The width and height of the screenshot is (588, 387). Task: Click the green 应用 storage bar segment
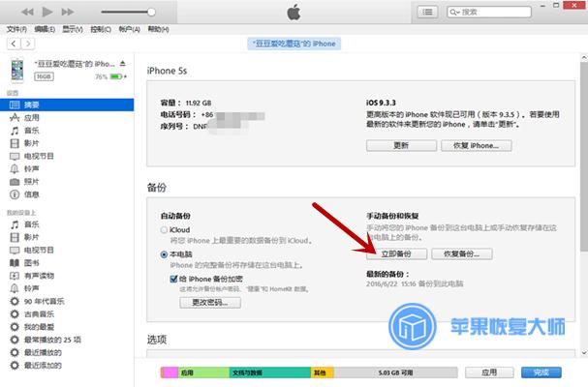[x=203, y=372]
